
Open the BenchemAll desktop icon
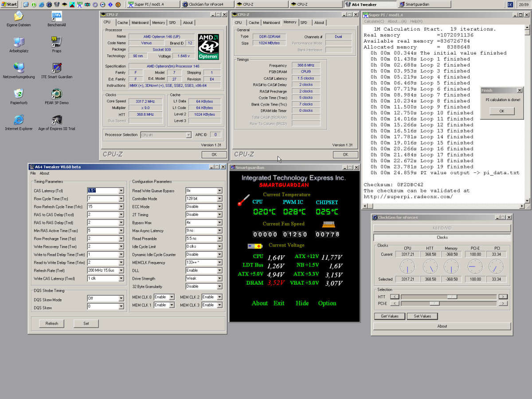[x=57, y=20]
